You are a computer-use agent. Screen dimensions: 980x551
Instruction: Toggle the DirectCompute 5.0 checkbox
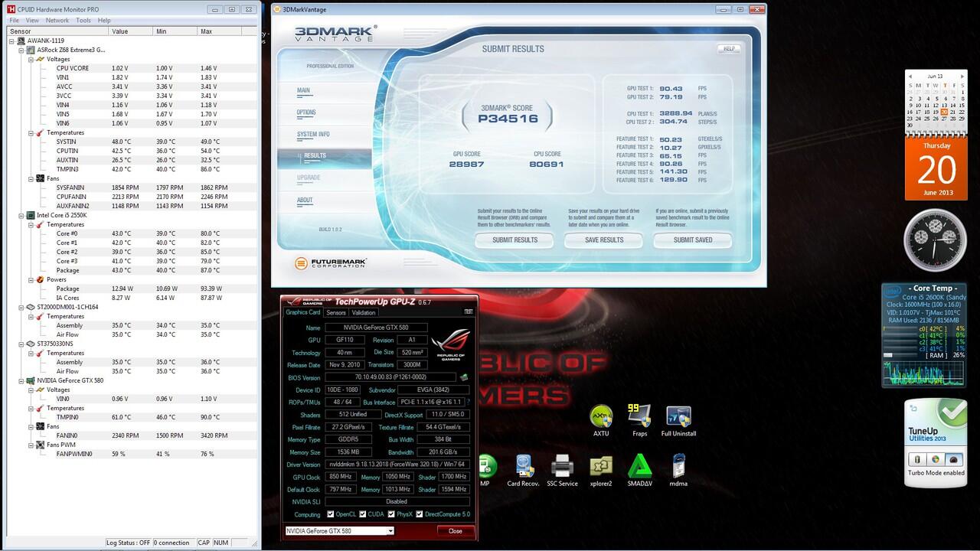coord(420,514)
